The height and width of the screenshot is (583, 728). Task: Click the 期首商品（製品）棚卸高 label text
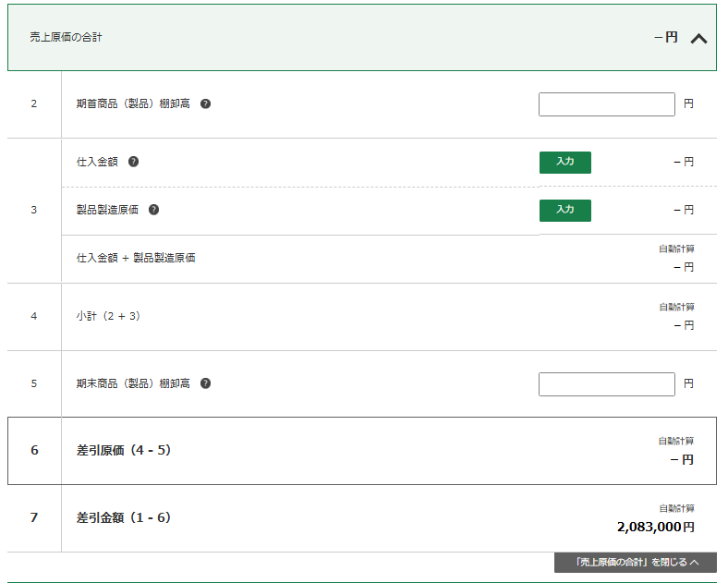tap(133, 103)
